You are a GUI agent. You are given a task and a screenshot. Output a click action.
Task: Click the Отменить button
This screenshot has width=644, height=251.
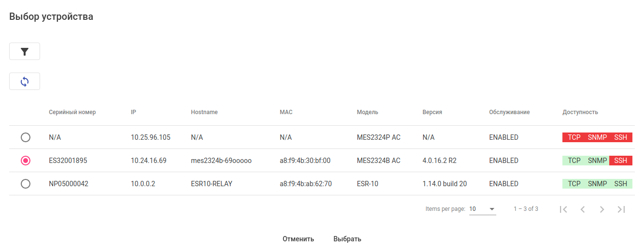[298, 239]
